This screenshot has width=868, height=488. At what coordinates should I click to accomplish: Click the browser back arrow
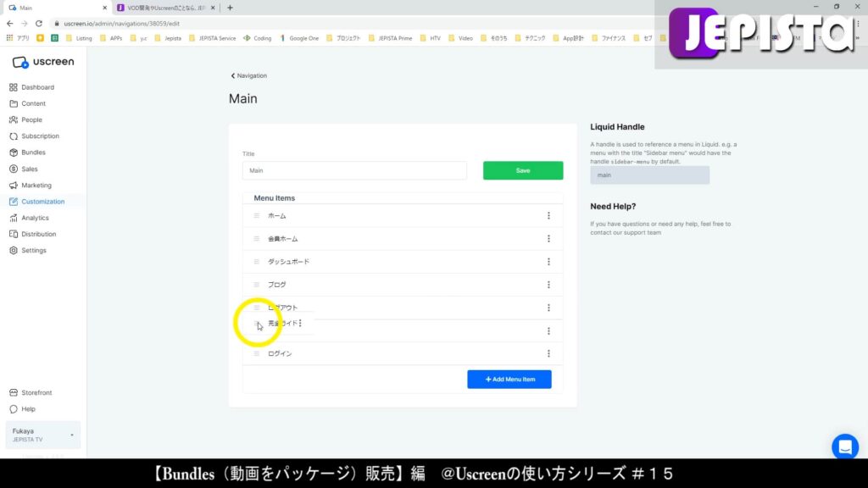(10, 24)
